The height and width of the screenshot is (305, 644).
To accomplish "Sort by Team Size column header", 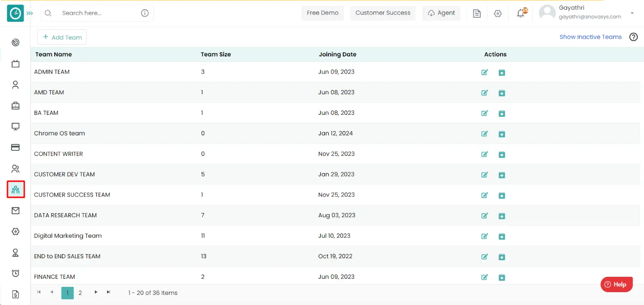I will (x=216, y=54).
